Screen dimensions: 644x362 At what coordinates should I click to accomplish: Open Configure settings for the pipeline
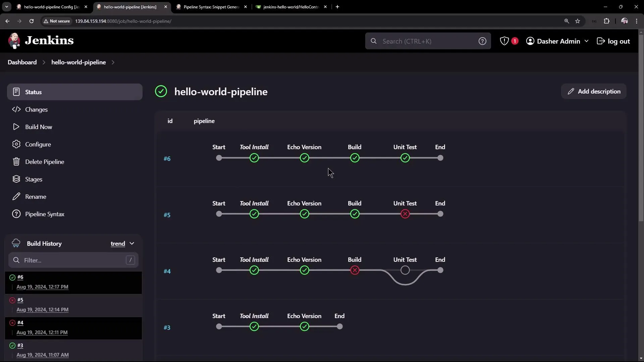point(38,144)
